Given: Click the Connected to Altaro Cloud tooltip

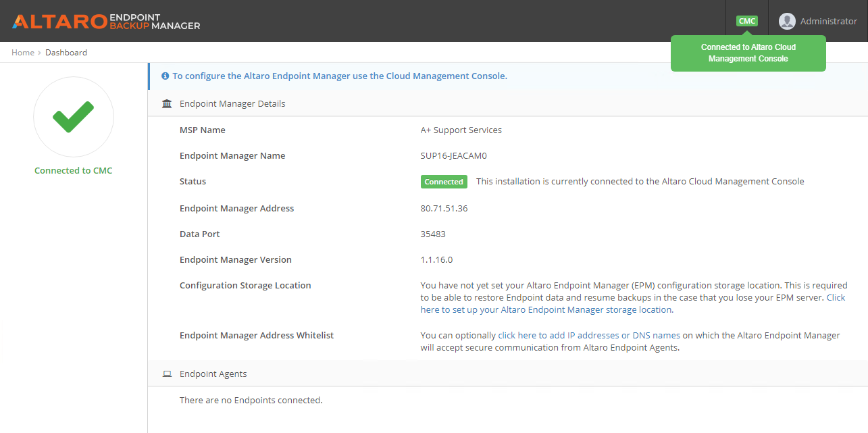Looking at the screenshot, I should pyautogui.click(x=748, y=53).
